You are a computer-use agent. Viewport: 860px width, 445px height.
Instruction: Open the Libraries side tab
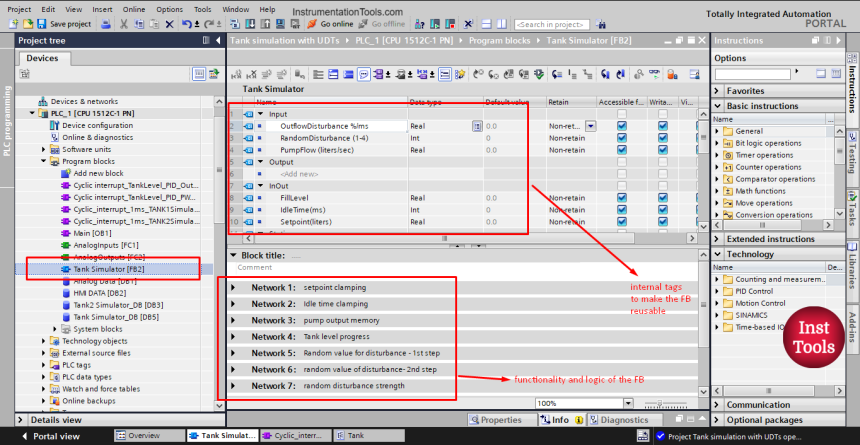852,265
